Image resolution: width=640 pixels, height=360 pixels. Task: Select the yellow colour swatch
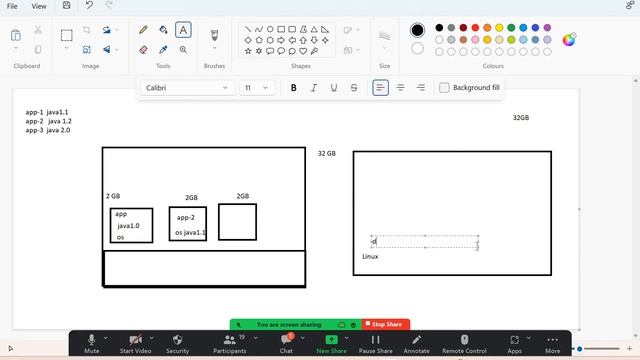pyautogui.click(x=499, y=28)
